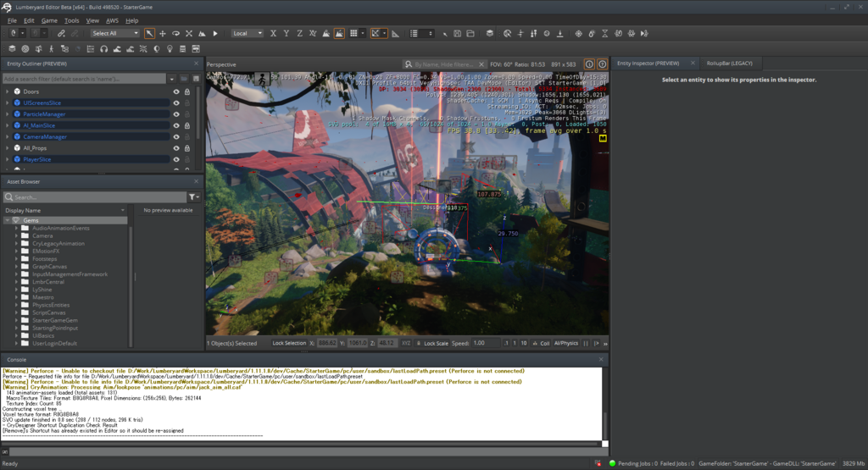
Task: Open the File menu
Action: click(x=12, y=20)
